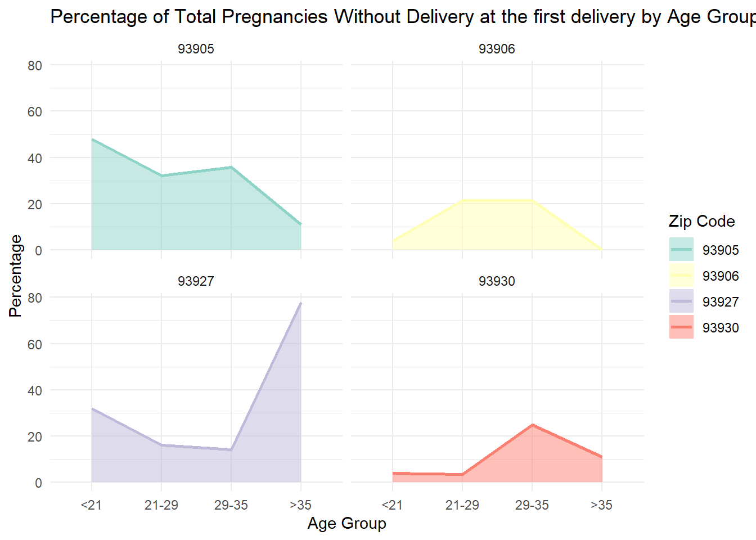The height and width of the screenshot is (540, 756).
Task: Click the 93930 red legend swatch
Action: 681,327
